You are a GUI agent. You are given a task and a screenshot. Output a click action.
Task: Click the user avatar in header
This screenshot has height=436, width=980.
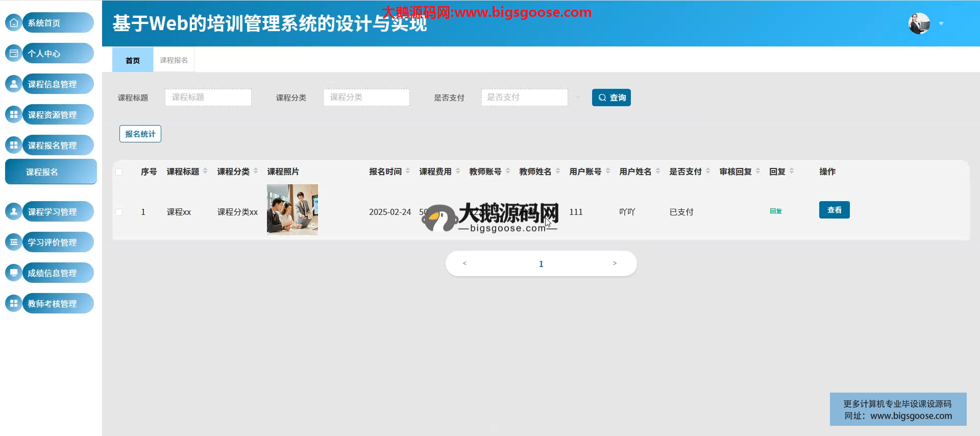click(x=919, y=23)
